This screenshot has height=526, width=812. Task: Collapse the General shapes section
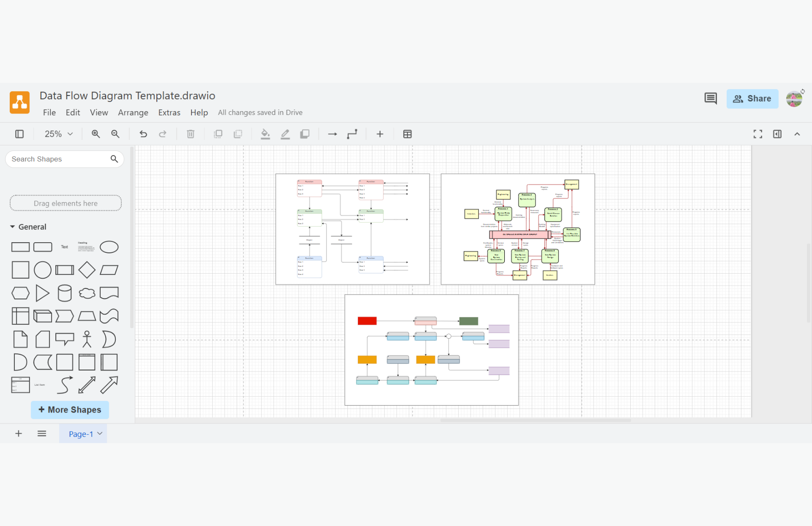(x=12, y=227)
